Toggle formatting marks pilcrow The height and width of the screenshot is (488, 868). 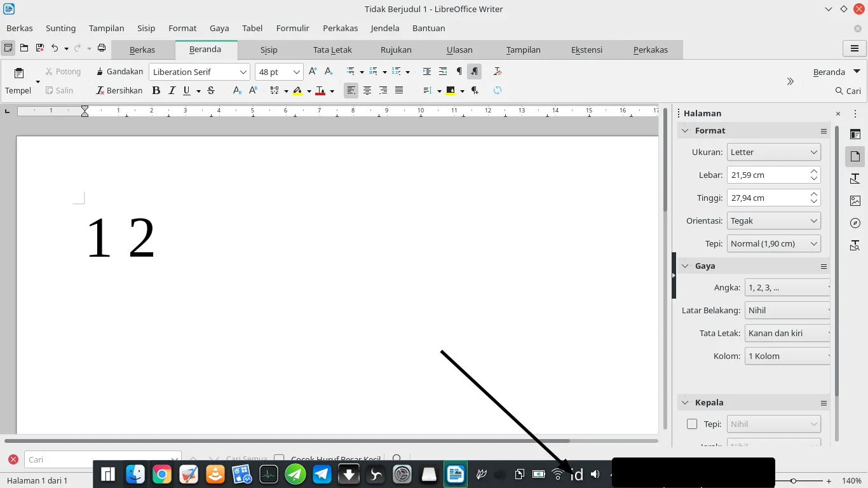pos(459,72)
